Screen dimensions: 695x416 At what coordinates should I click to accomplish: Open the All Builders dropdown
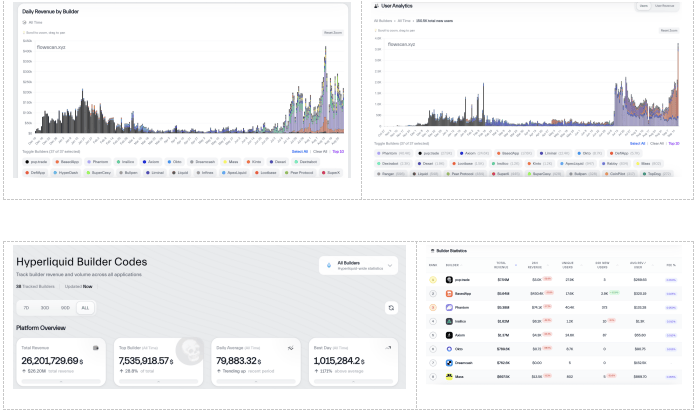(x=359, y=266)
